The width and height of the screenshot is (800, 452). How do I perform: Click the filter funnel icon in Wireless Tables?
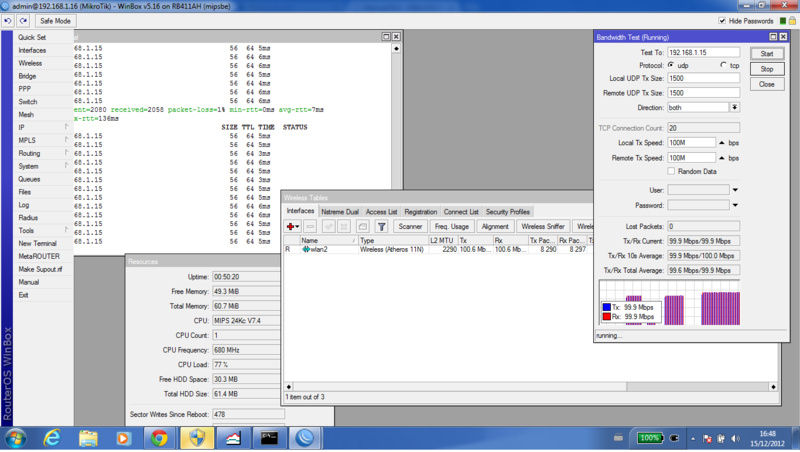[381, 227]
